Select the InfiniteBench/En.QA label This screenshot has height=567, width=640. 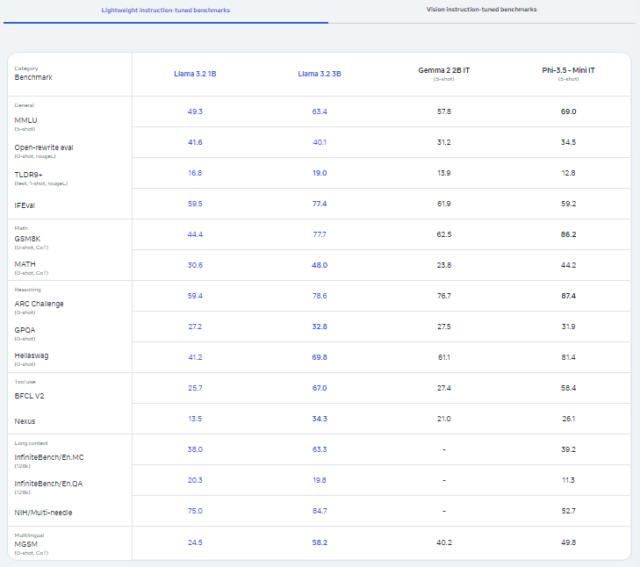coord(49,484)
